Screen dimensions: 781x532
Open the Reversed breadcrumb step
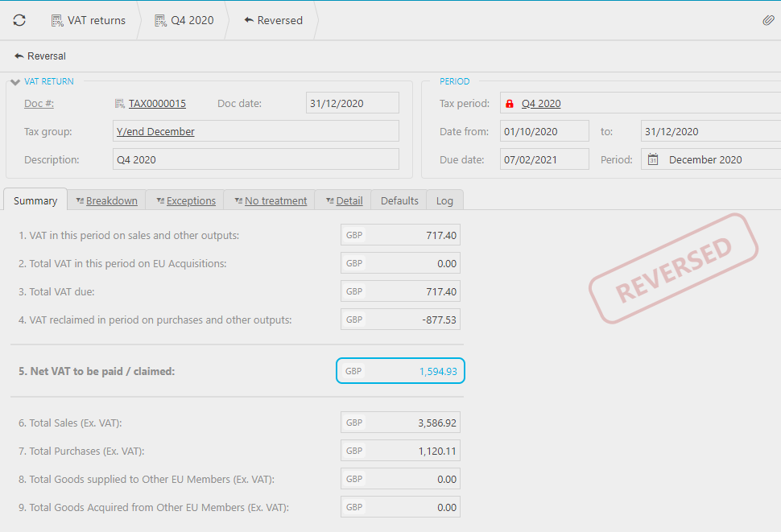tap(273, 20)
